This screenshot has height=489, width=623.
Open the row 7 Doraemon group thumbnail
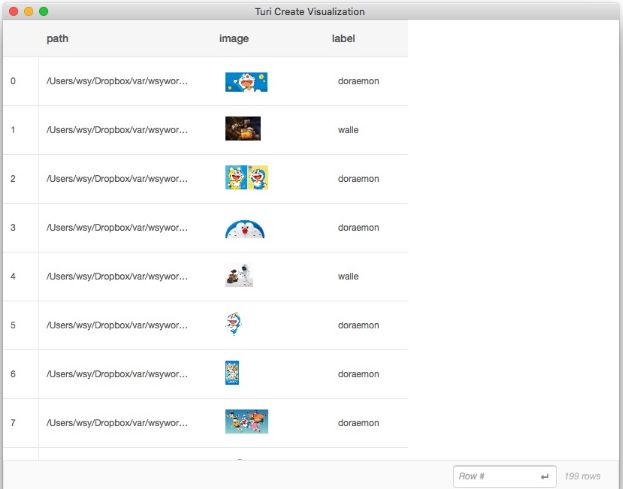coord(246,421)
